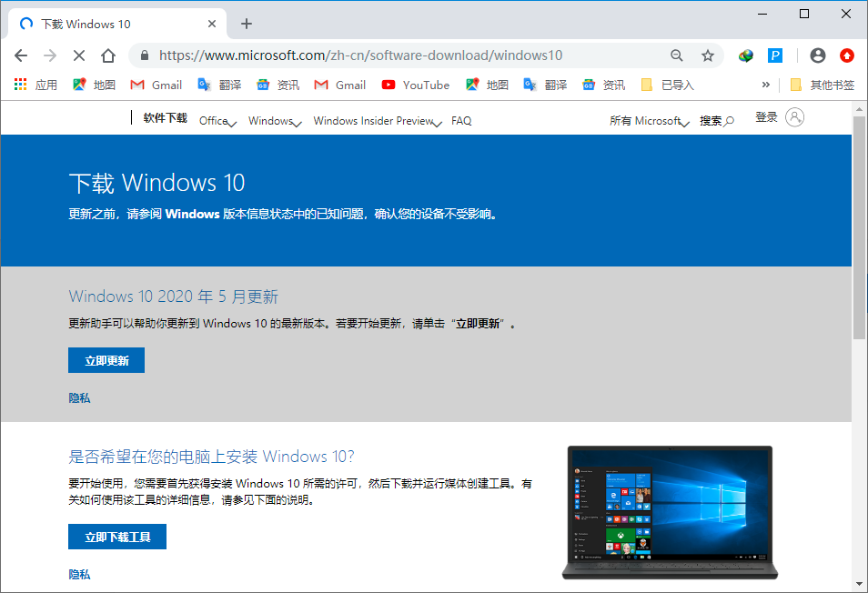Close the 下载 Windows 10 tab
The width and height of the screenshot is (868, 593).
211,24
